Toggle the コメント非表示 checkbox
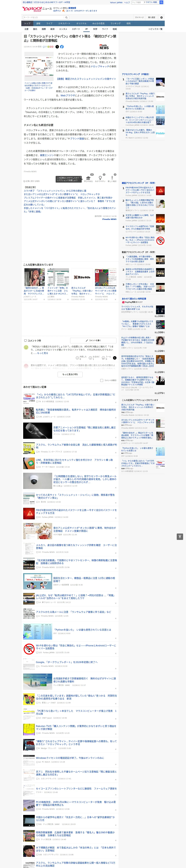186x868 pixels. coord(102,380)
